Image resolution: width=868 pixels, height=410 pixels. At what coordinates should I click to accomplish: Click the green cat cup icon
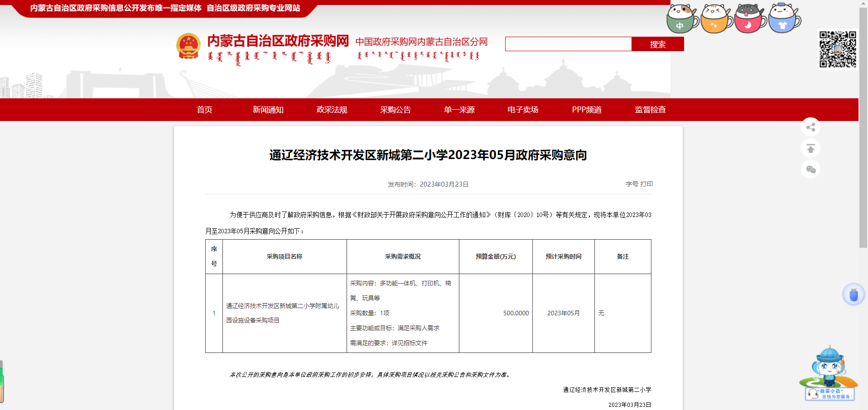[681, 19]
